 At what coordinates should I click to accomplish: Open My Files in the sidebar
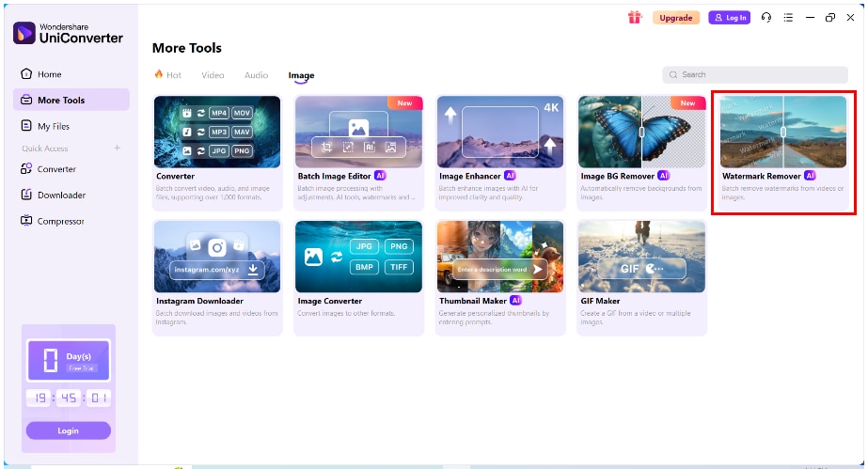[71, 126]
